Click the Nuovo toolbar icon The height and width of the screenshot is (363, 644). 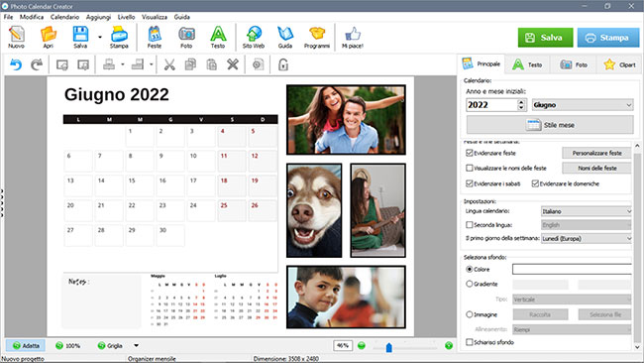pyautogui.click(x=17, y=37)
